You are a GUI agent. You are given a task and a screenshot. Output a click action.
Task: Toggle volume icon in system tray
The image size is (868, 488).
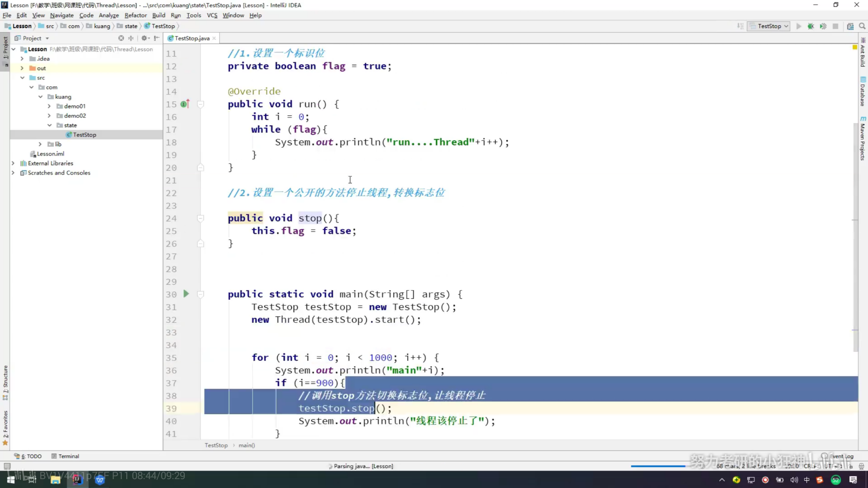[794, 480]
